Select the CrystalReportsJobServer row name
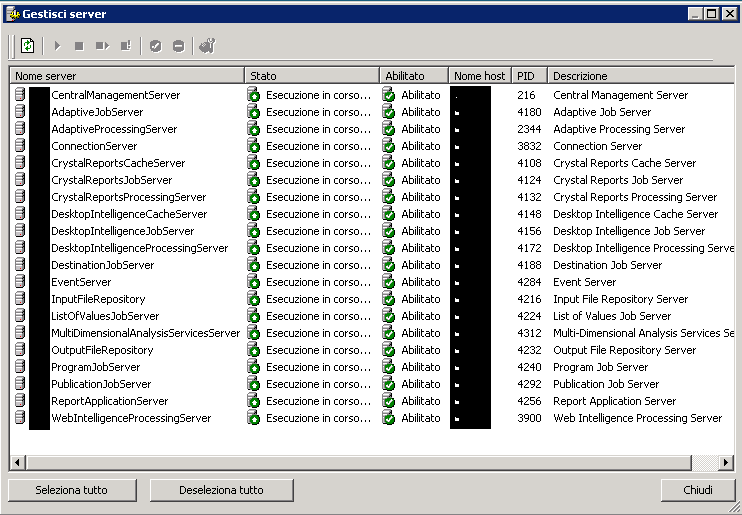This screenshot has height=515, width=742. coord(112,180)
